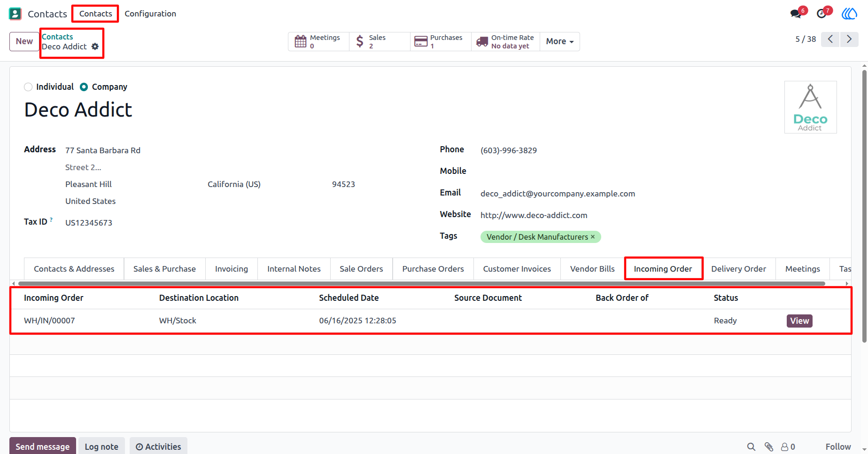Open On-time Rate truck stat button

[x=505, y=41]
